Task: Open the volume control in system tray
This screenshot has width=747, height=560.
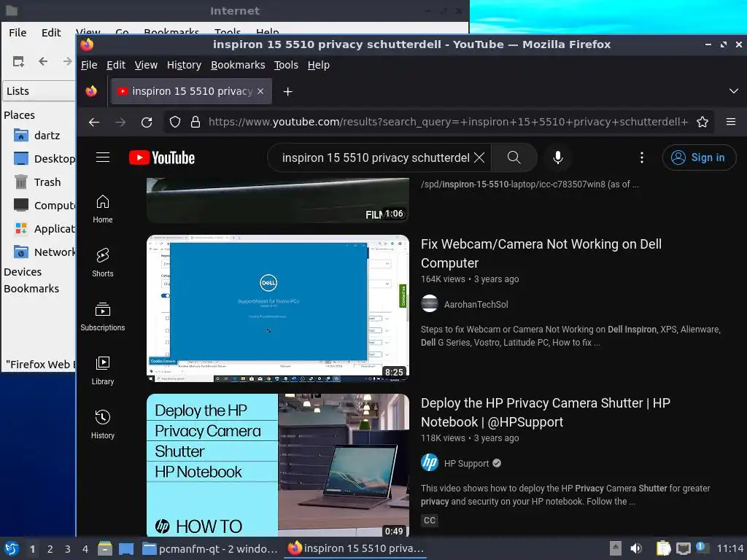Action: click(636, 548)
